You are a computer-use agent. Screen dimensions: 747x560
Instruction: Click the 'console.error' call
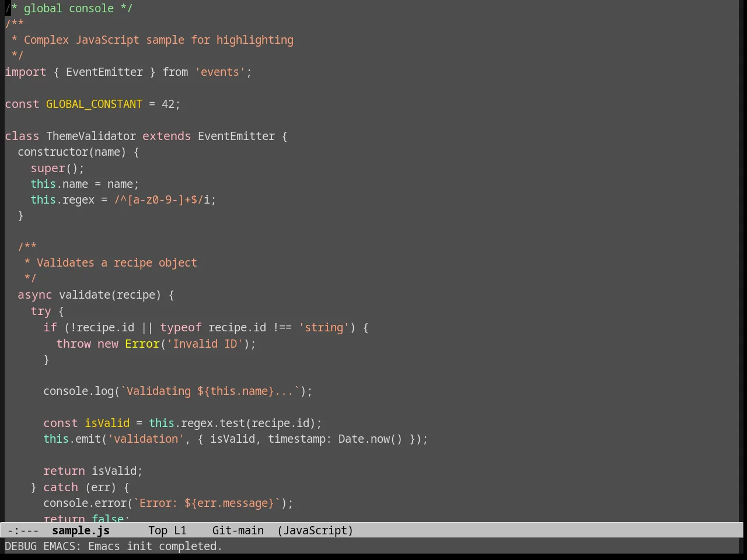(x=85, y=503)
